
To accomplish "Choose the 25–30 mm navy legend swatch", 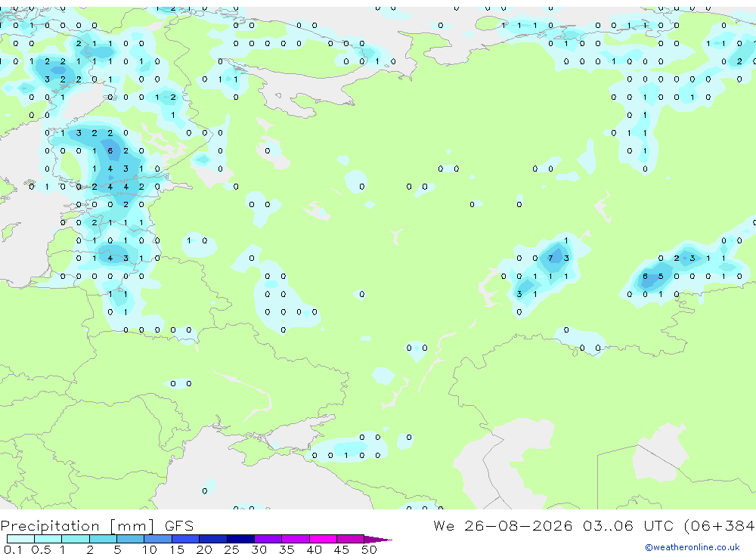I will (x=240, y=539).
